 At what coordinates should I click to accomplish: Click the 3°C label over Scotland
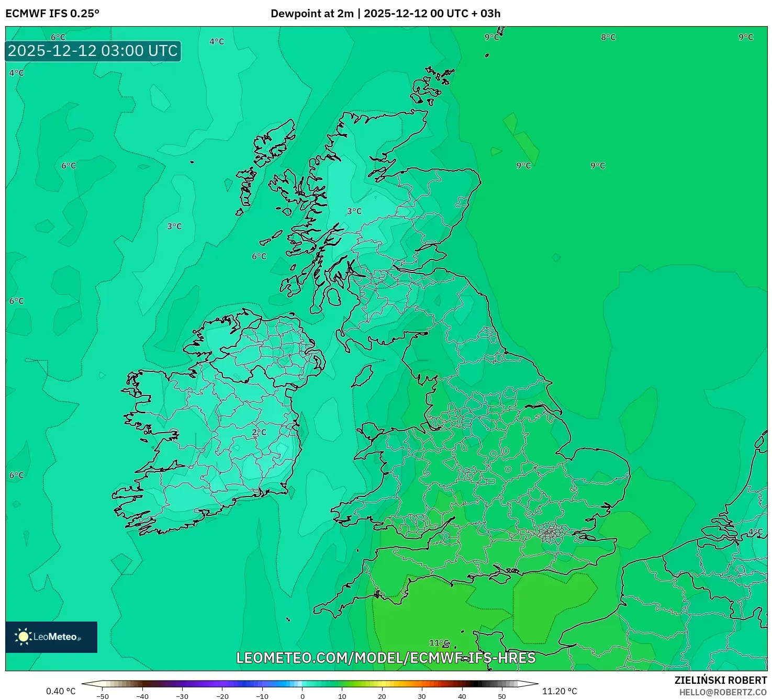[x=354, y=211]
